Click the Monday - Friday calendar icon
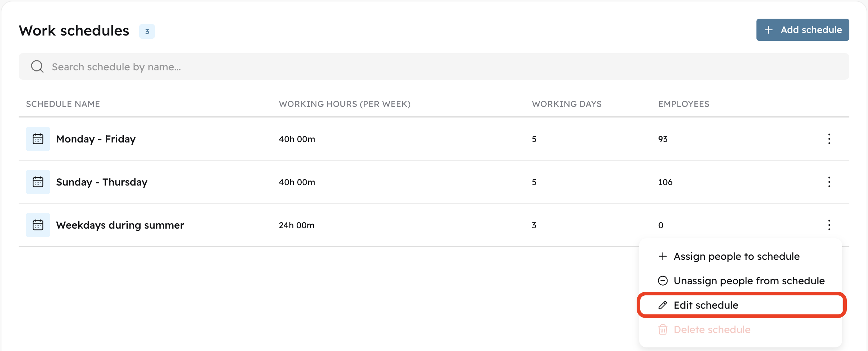The width and height of the screenshot is (868, 351). click(38, 139)
